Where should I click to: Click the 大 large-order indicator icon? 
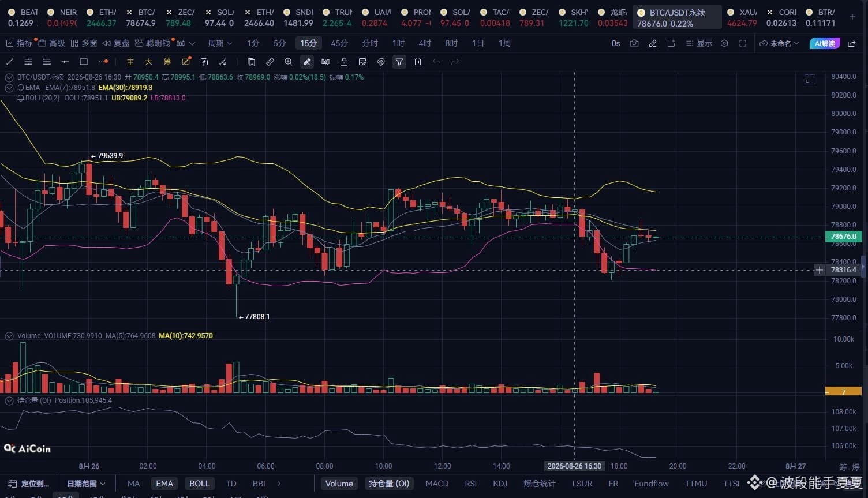coord(149,62)
